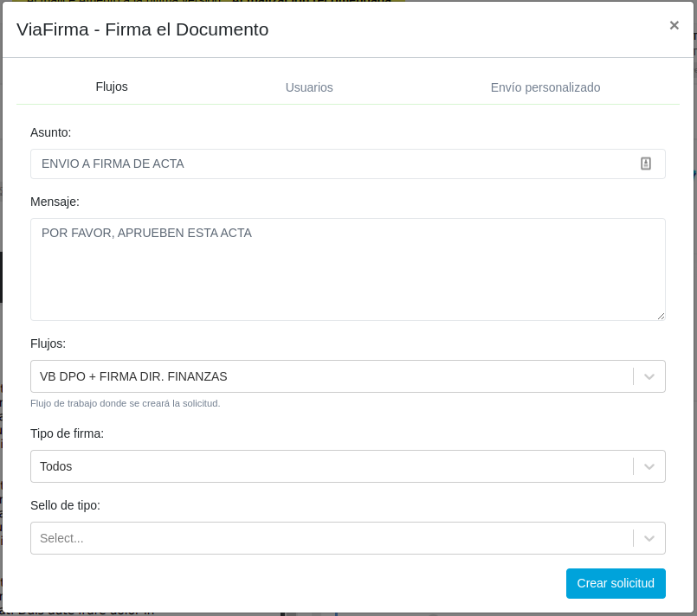697x616 pixels.
Task: Click the Flujos label above the dropdown
Action: [x=48, y=343]
